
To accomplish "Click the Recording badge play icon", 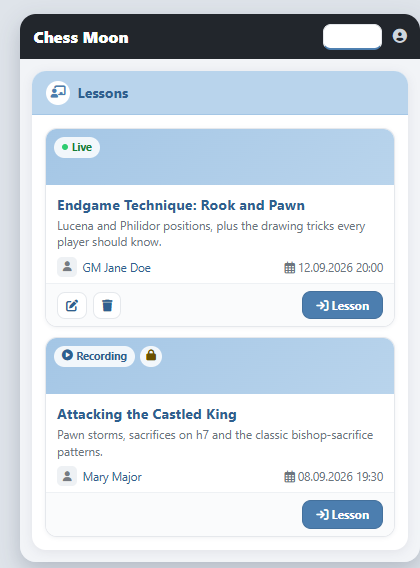I will tap(67, 355).
